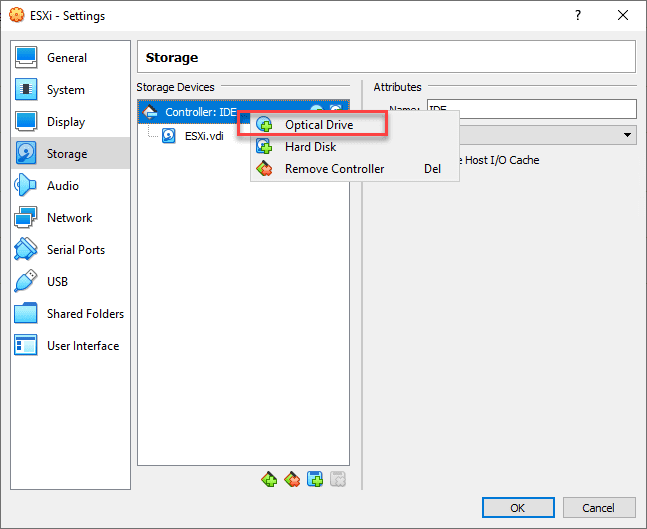The image size is (647, 529).
Task: Click the greyed-out remove attachment icon
Action: coord(338,479)
